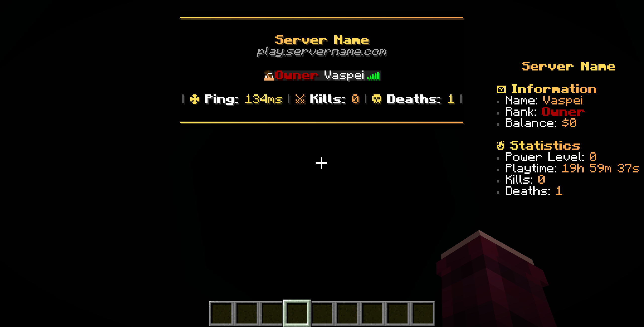
Task: Collapse the sidebar Server Name panel
Action: pos(567,66)
